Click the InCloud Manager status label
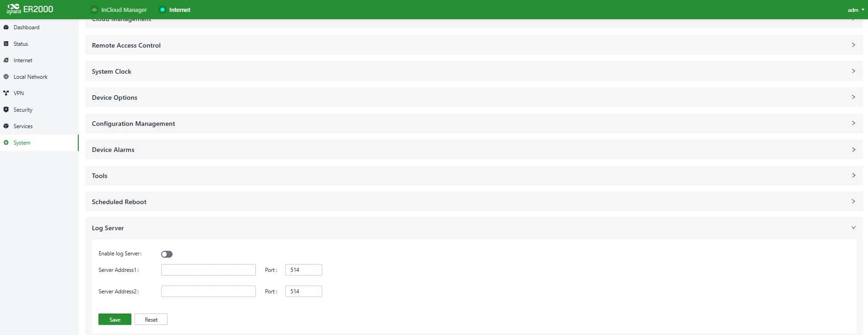This screenshot has height=335, width=868. (x=124, y=10)
